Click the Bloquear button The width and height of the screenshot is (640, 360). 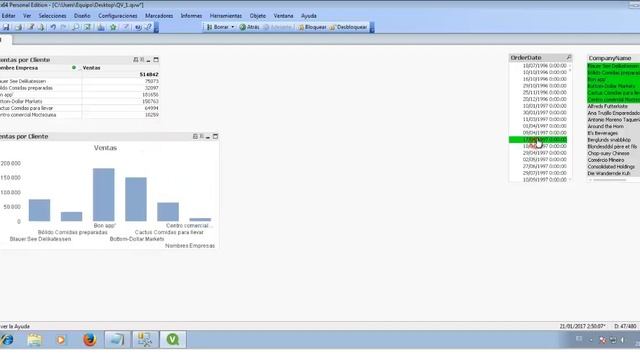[x=312, y=27]
